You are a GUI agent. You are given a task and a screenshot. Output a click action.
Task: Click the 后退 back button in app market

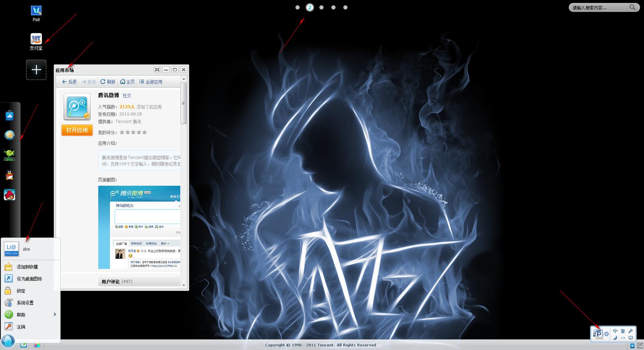coord(69,82)
